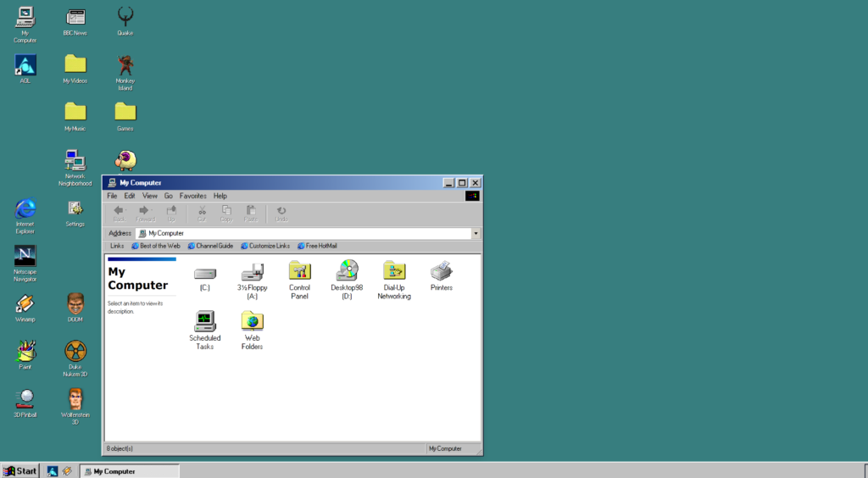Click the Windows throbber logo icon
The height and width of the screenshot is (478, 868).
[x=472, y=196]
